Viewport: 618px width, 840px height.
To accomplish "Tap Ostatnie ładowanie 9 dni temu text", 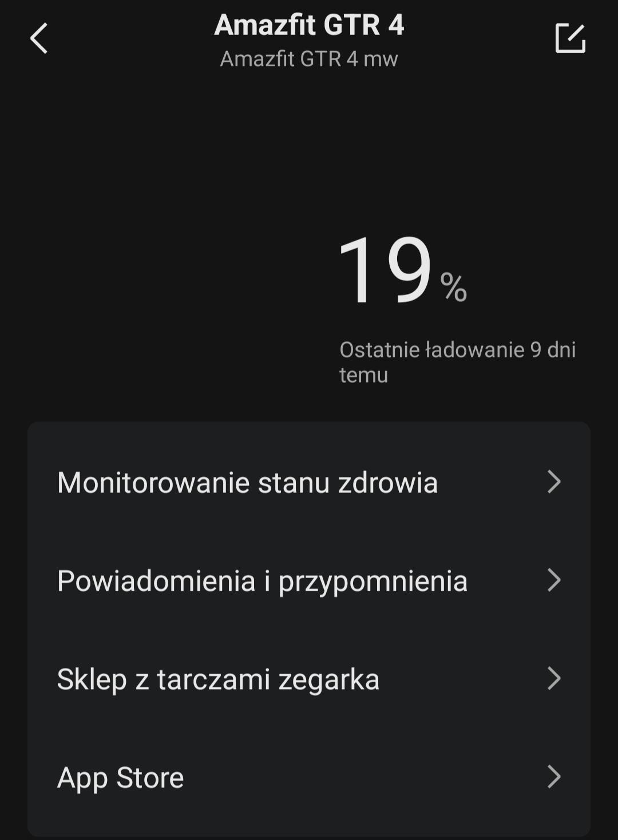I will pyautogui.click(x=457, y=350).
